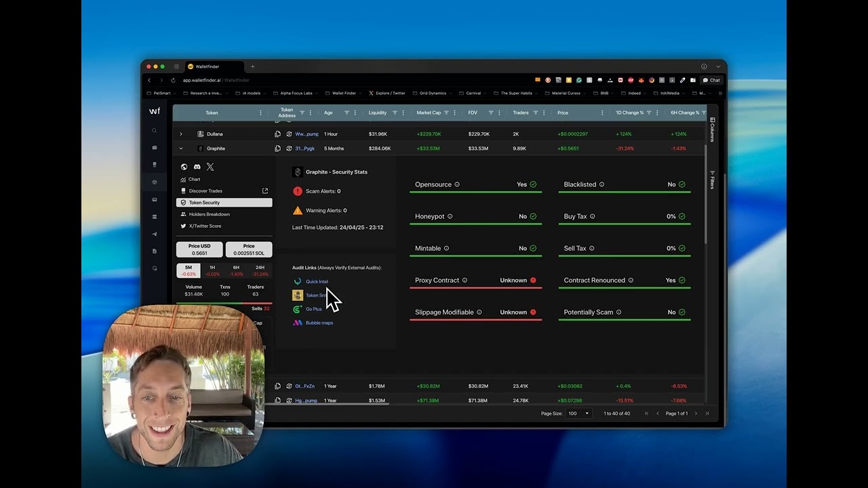Expand the Dullana token row
Screen dimensions: 868x488
coord(180,134)
